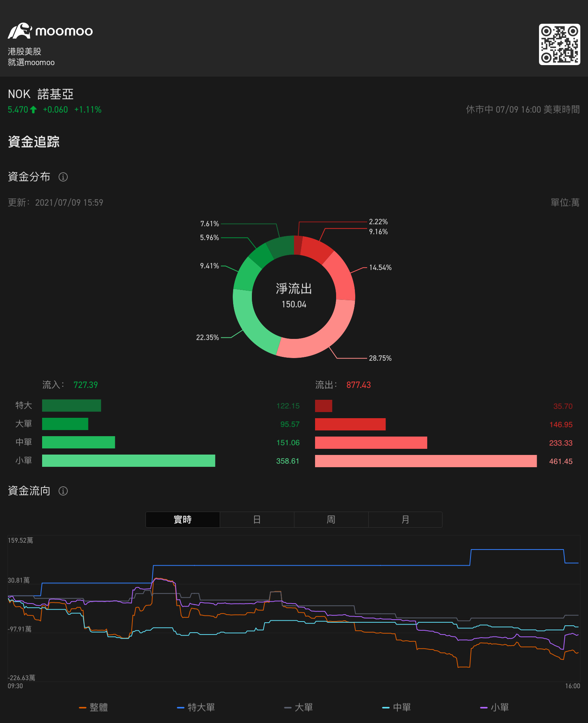Open the QR code image

click(x=559, y=44)
